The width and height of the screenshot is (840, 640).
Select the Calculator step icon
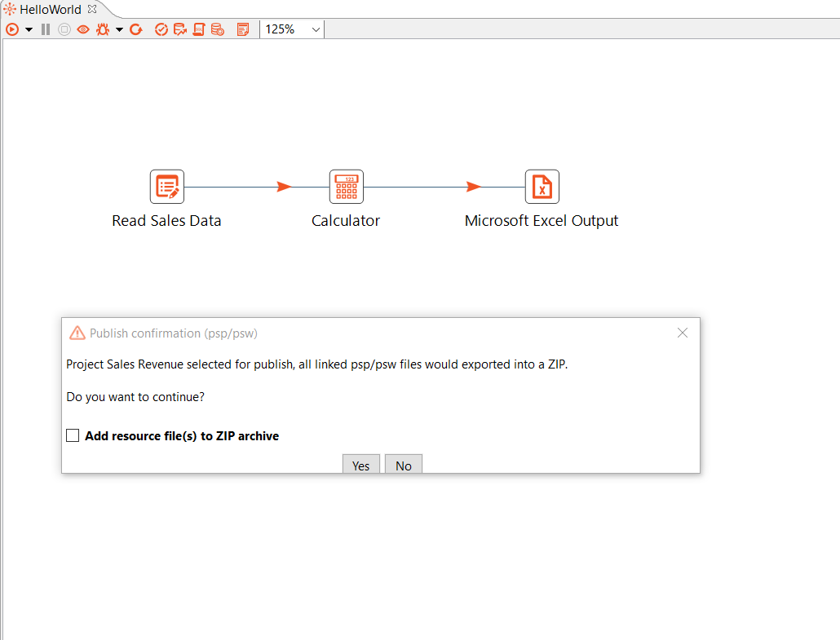pos(347,187)
